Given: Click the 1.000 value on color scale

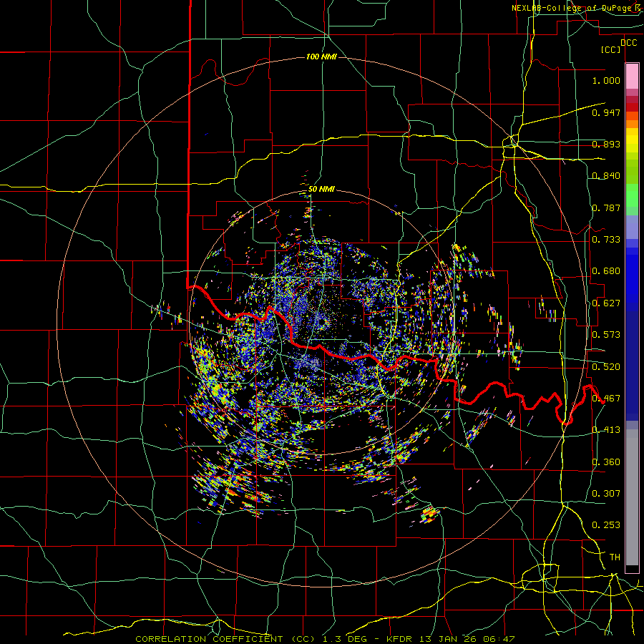Looking at the screenshot, I should coord(606,80).
